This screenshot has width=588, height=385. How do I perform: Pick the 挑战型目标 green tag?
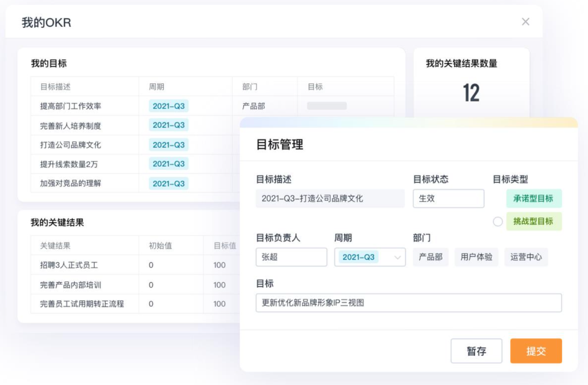click(x=534, y=222)
